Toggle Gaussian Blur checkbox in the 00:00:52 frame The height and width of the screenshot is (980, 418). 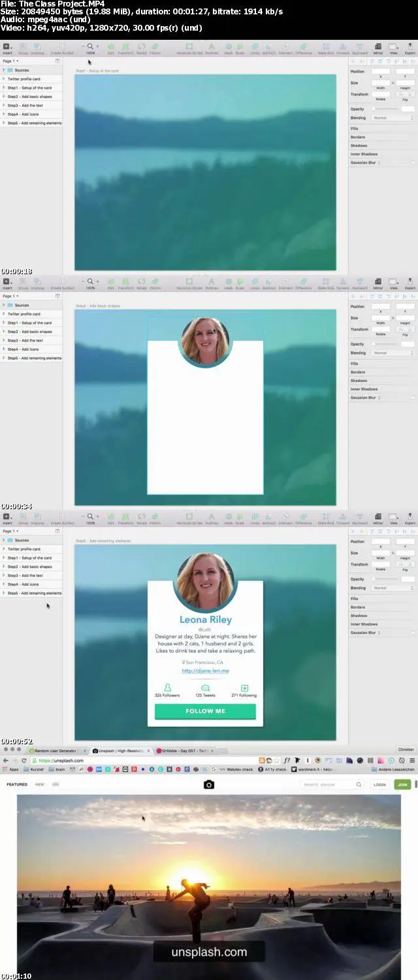click(413, 633)
